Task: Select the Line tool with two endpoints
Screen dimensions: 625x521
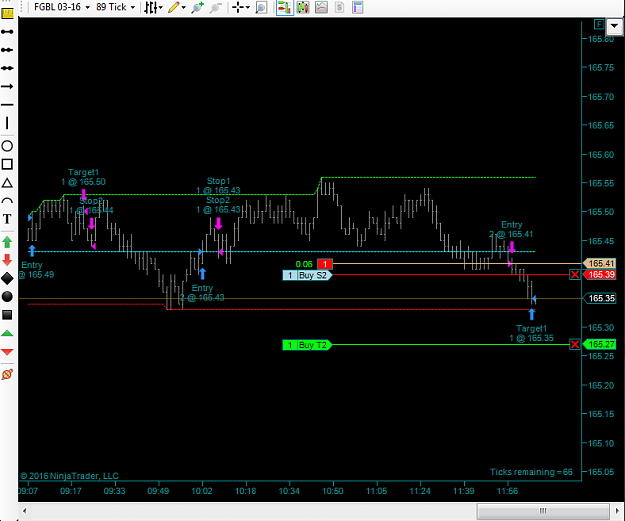Action: point(7,31)
